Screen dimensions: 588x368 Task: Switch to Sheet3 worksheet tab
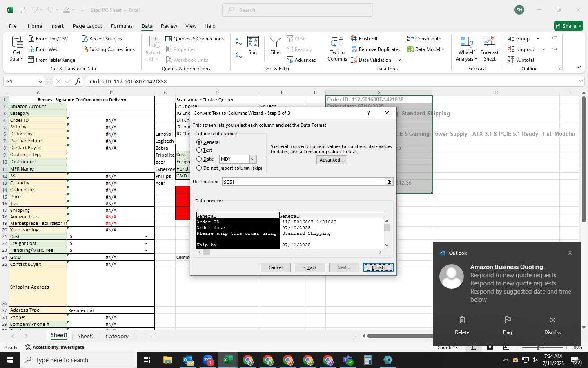click(x=86, y=336)
